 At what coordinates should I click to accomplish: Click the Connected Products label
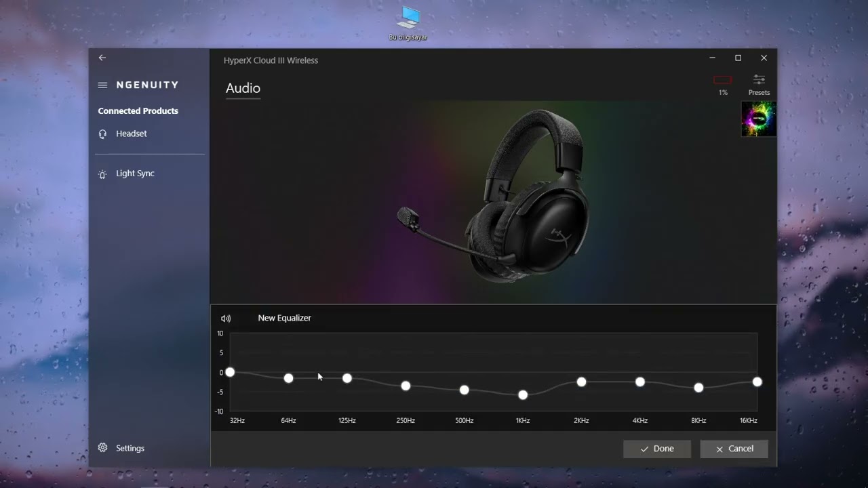click(138, 110)
